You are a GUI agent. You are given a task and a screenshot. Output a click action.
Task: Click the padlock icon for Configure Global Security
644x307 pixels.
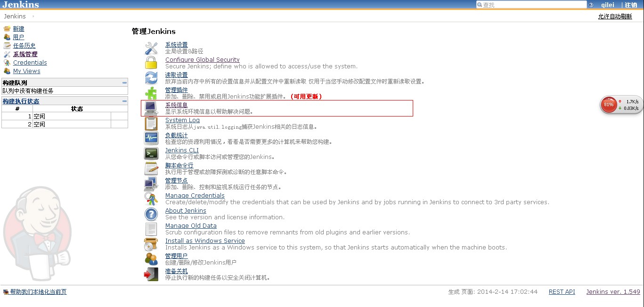(151, 63)
